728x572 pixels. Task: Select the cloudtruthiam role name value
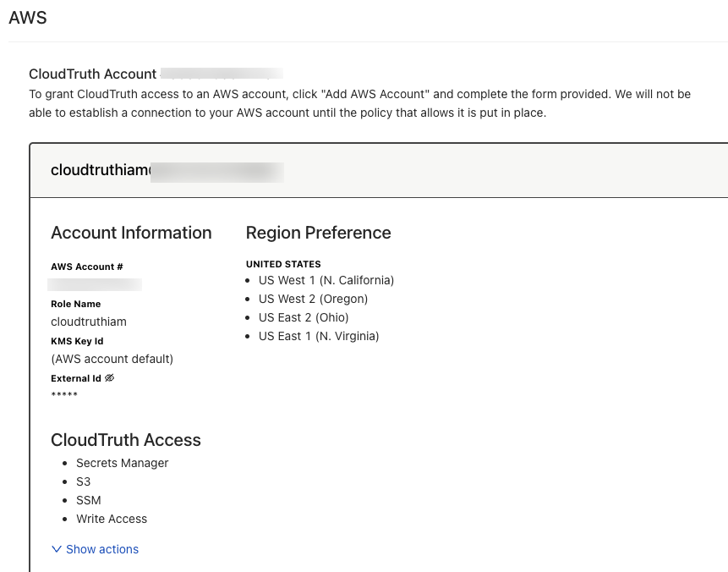89,322
